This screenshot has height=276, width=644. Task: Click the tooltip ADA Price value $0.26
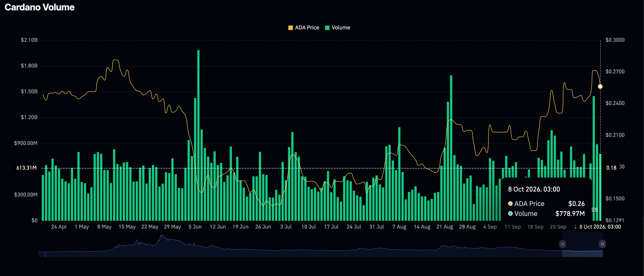(x=577, y=204)
